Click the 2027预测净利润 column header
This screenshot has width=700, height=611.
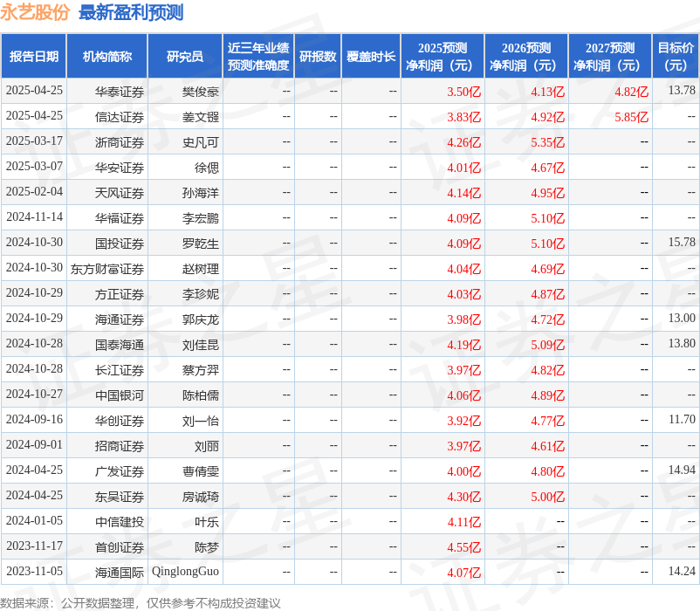610,56
